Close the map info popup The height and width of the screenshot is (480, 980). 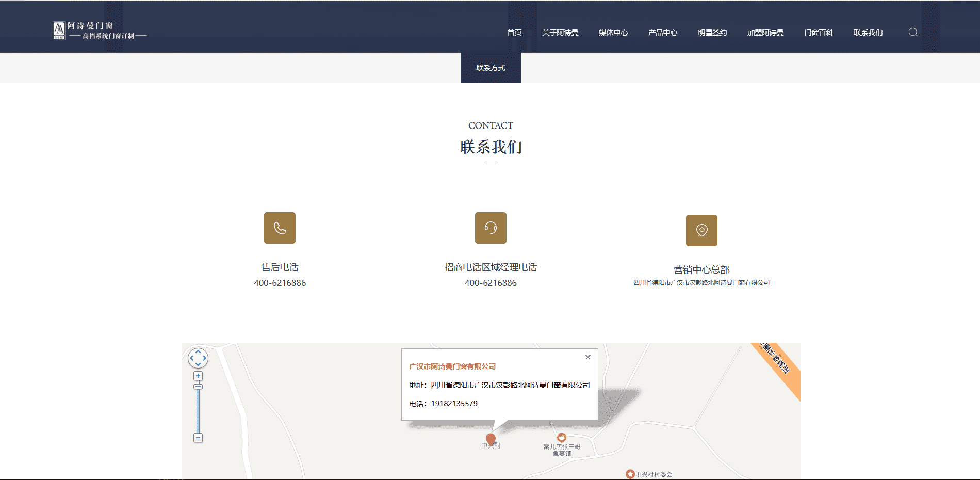(x=587, y=357)
